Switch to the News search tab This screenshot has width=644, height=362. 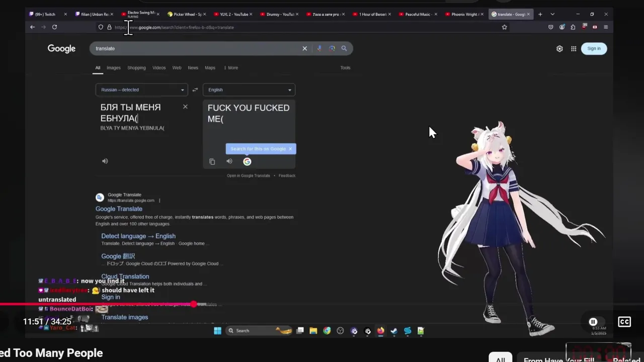pos(193,67)
